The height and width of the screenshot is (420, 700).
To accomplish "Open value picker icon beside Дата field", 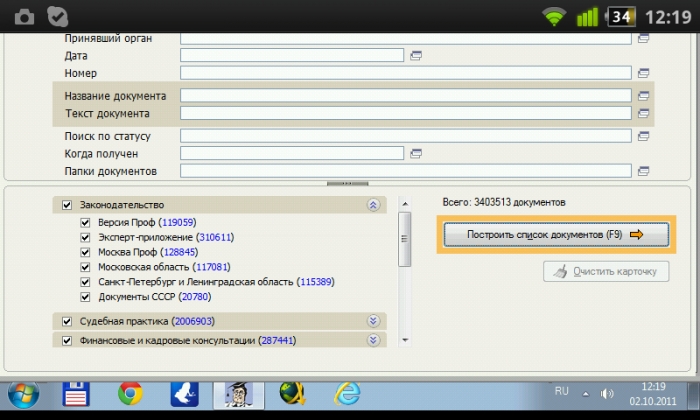I will [416, 56].
